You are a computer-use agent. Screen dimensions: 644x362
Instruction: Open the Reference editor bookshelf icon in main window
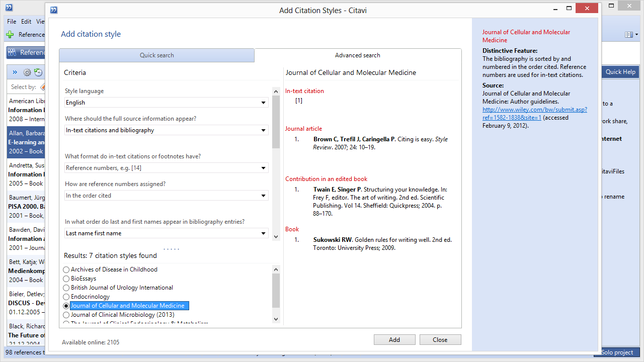12,52
